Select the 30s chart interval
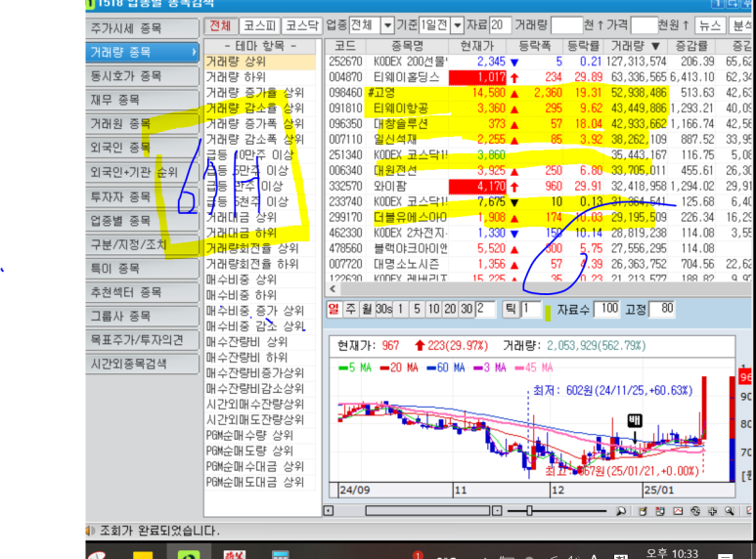The width and height of the screenshot is (756, 559). (383, 309)
